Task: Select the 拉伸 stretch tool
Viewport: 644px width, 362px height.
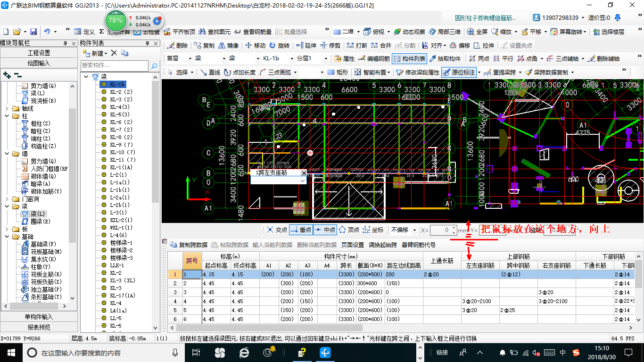Action: click(484, 45)
